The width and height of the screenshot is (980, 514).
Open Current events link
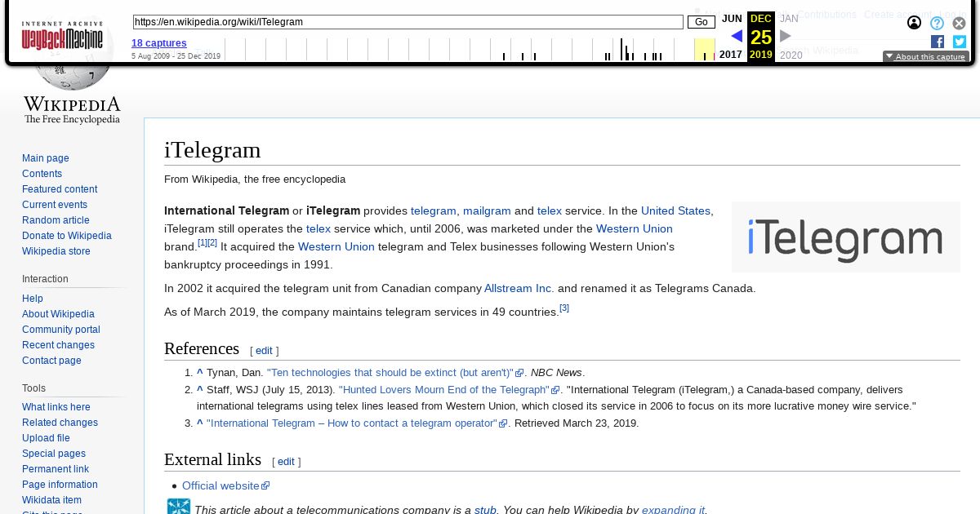(55, 205)
